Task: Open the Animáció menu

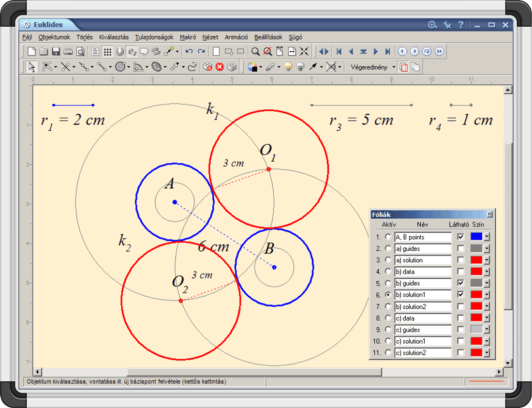Action: point(236,37)
